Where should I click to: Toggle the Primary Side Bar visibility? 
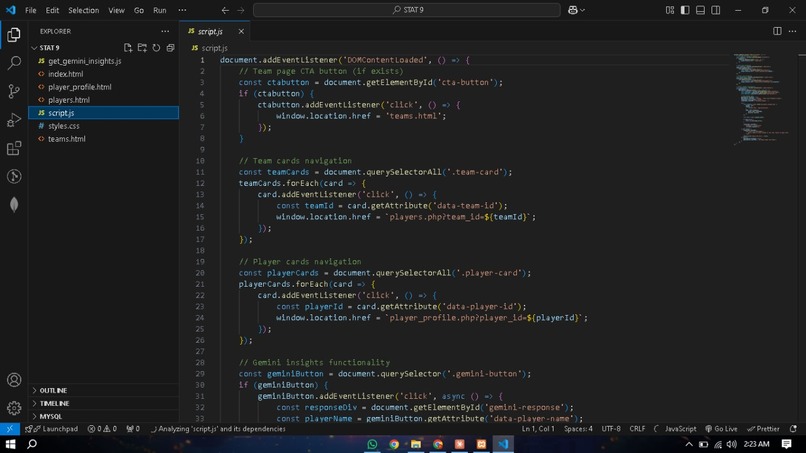point(685,10)
